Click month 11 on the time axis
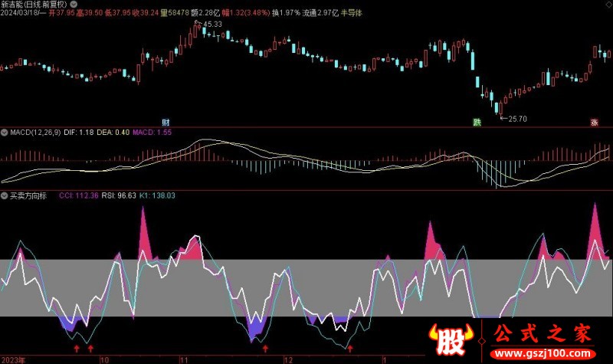613x364 pixels. (183, 359)
